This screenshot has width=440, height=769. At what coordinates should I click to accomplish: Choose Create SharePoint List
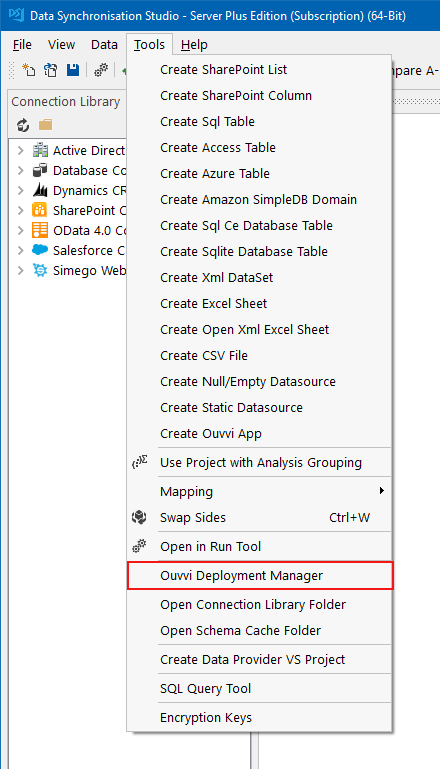click(259, 70)
